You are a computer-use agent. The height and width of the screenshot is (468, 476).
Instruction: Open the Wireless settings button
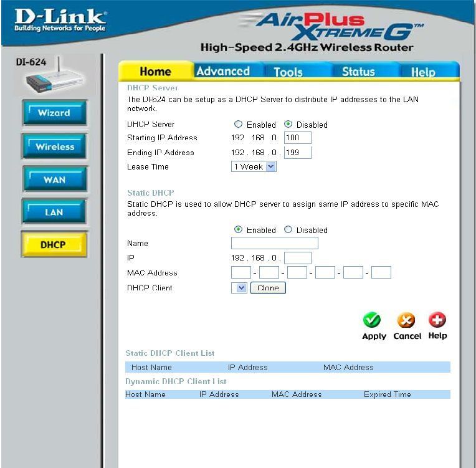pos(54,146)
